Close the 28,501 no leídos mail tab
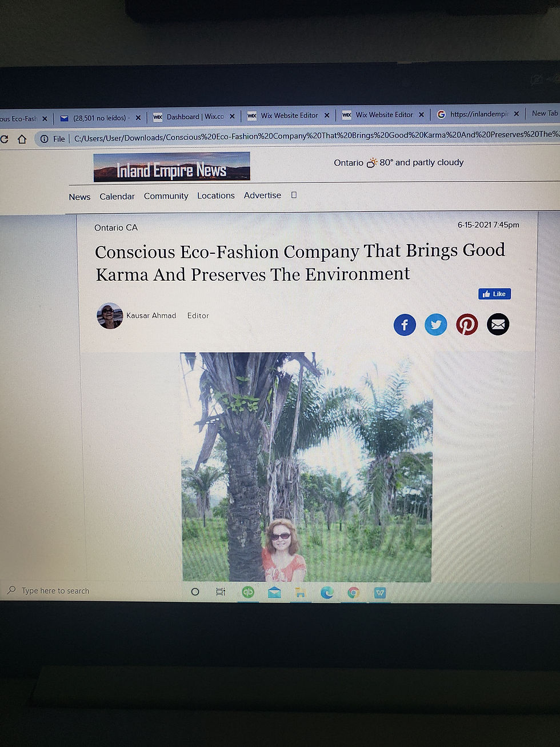This screenshot has height=747, width=560. point(138,118)
